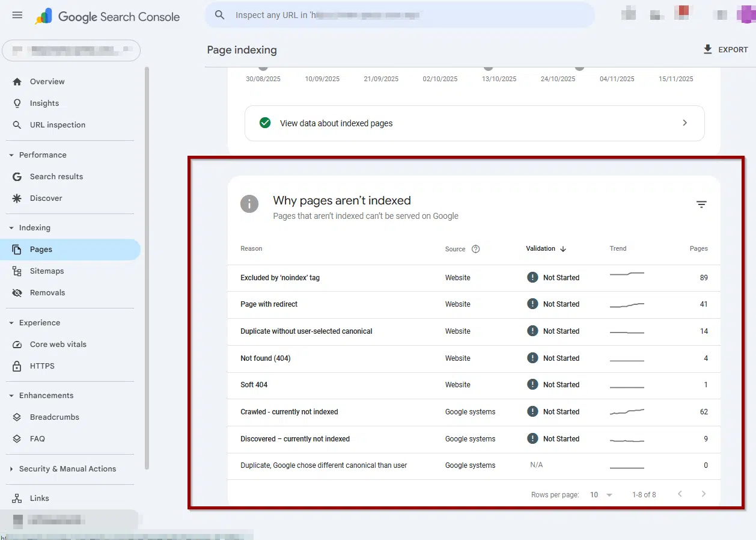Sort by the Validation column
The height and width of the screenshot is (540, 756).
(546, 249)
